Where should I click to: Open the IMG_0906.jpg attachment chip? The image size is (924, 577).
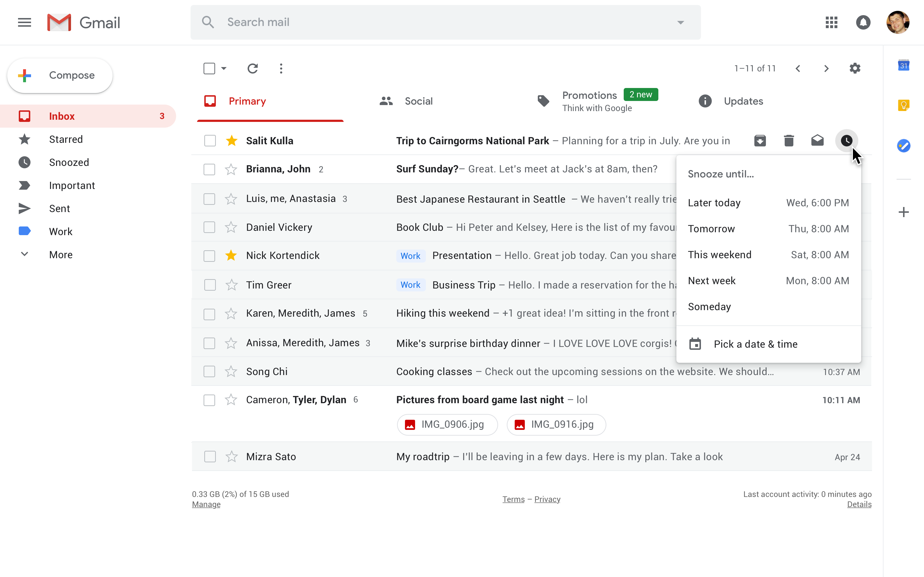pyautogui.click(x=447, y=424)
